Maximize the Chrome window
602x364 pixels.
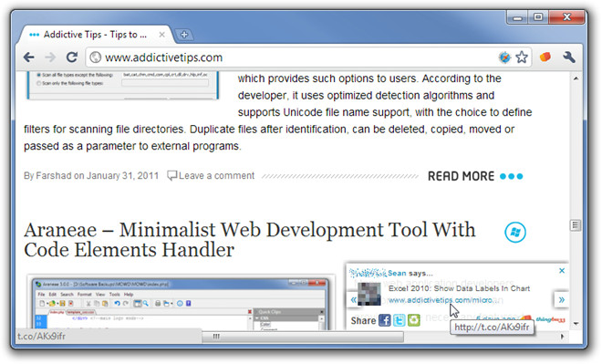point(538,17)
